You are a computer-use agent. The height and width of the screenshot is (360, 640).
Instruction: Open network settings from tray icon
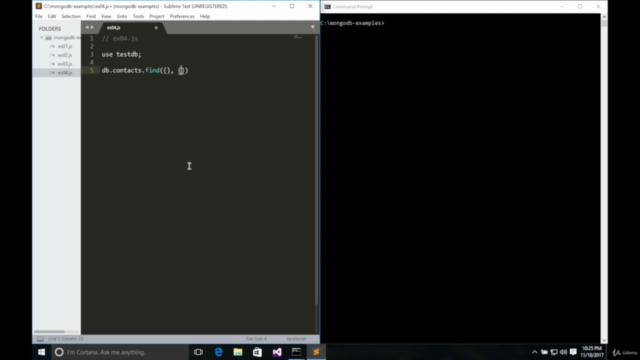click(554, 352)
